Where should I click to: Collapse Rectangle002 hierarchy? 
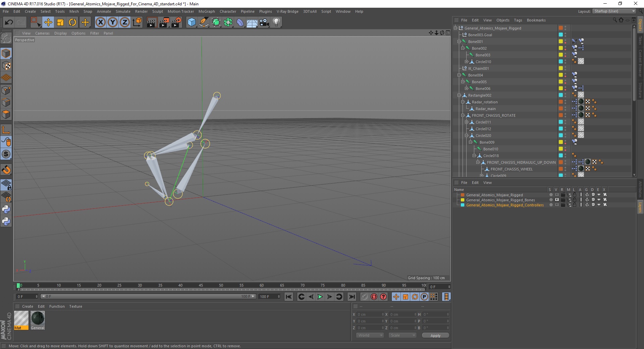tap(459, 95)
